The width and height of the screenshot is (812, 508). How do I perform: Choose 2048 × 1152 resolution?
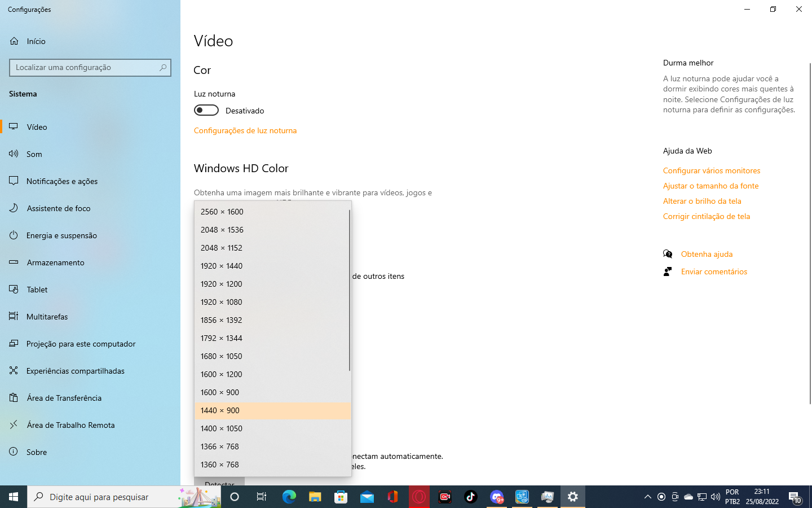[272, 248]
